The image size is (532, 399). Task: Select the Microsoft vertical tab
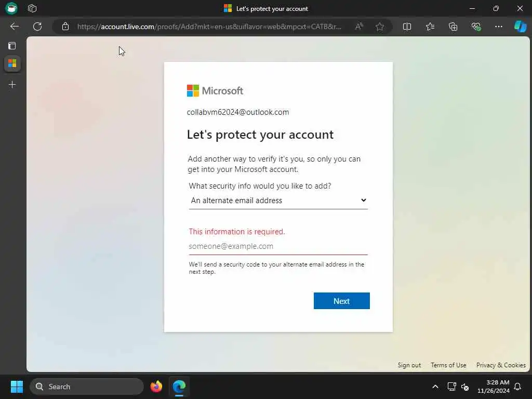click(x=12, y=63)
